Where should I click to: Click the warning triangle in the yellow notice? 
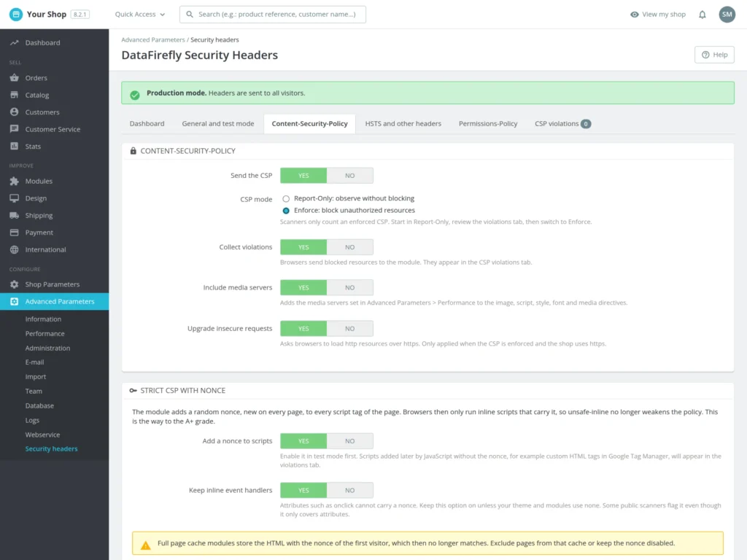(x=146, y=545)
